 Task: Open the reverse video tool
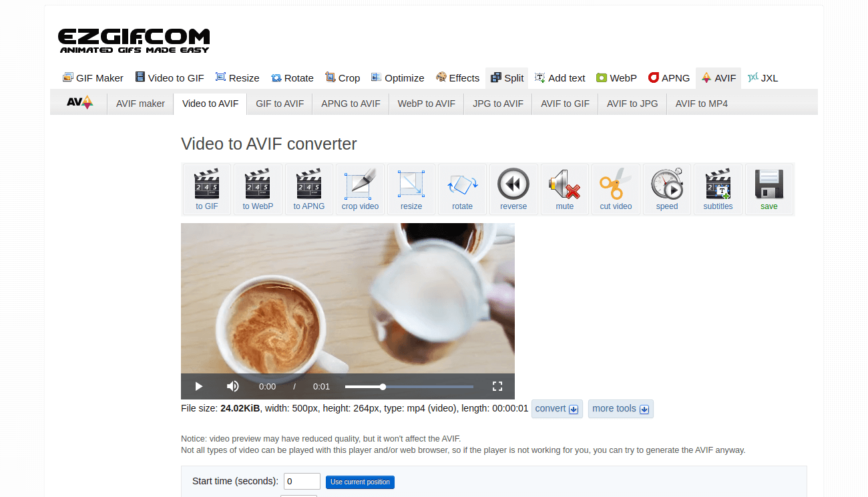(513, 189)
